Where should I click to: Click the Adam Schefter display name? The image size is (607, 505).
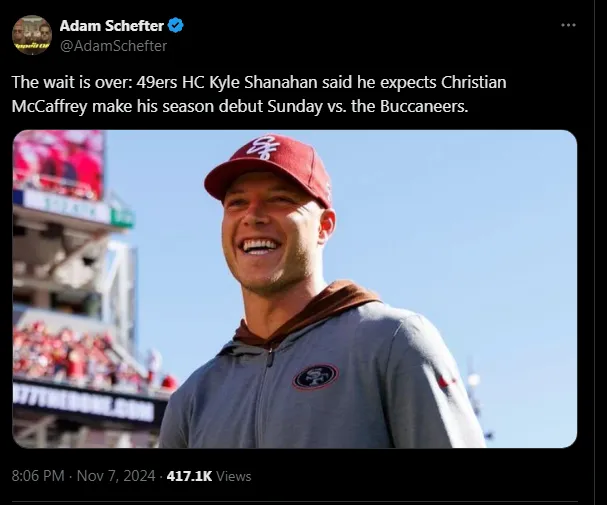[113, 26]
